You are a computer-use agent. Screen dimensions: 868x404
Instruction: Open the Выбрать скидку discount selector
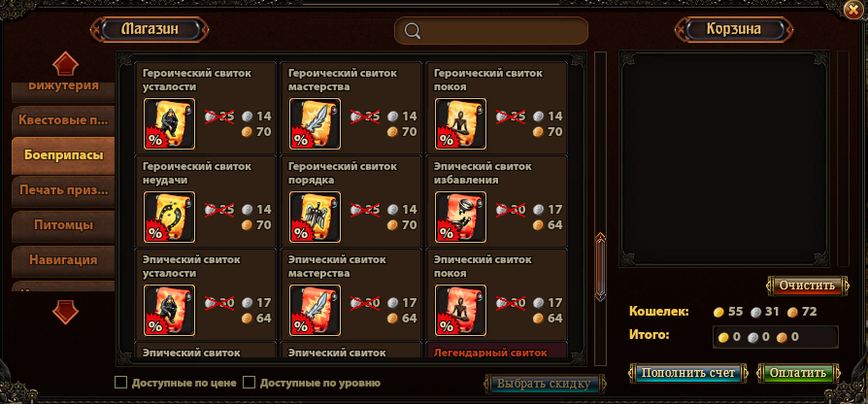coord(544,384)
